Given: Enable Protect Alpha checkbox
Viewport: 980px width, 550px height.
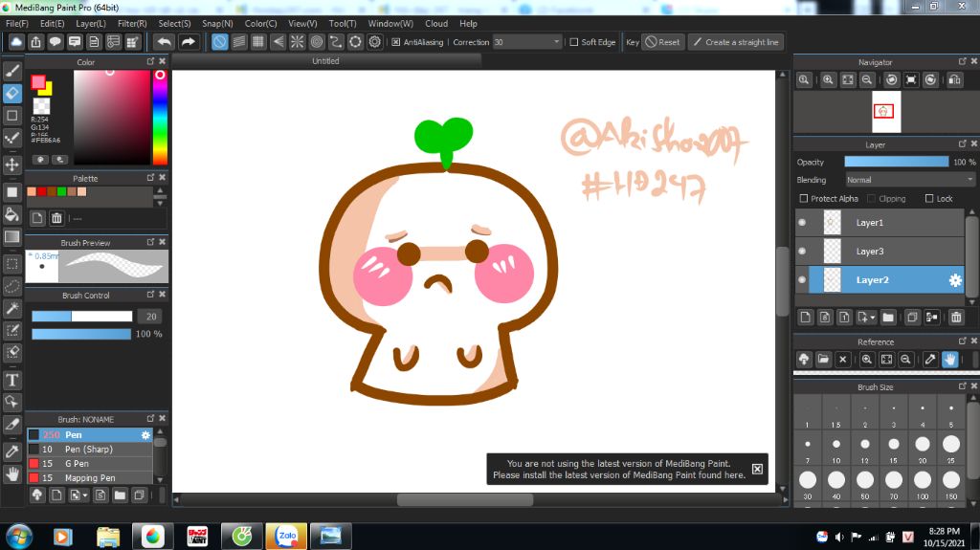Looking at the screenshot, I should tap(804, 198).
